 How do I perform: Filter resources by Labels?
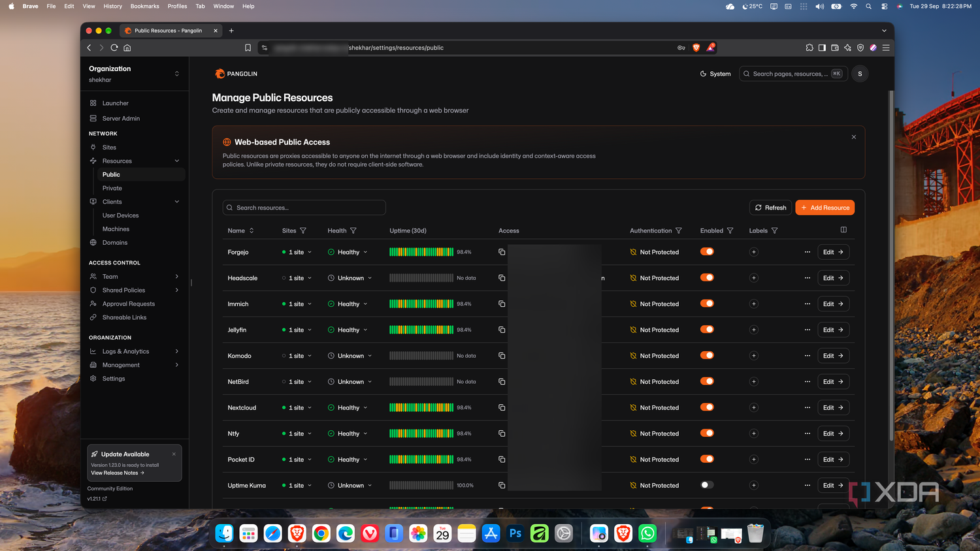[x=775, y=230]
